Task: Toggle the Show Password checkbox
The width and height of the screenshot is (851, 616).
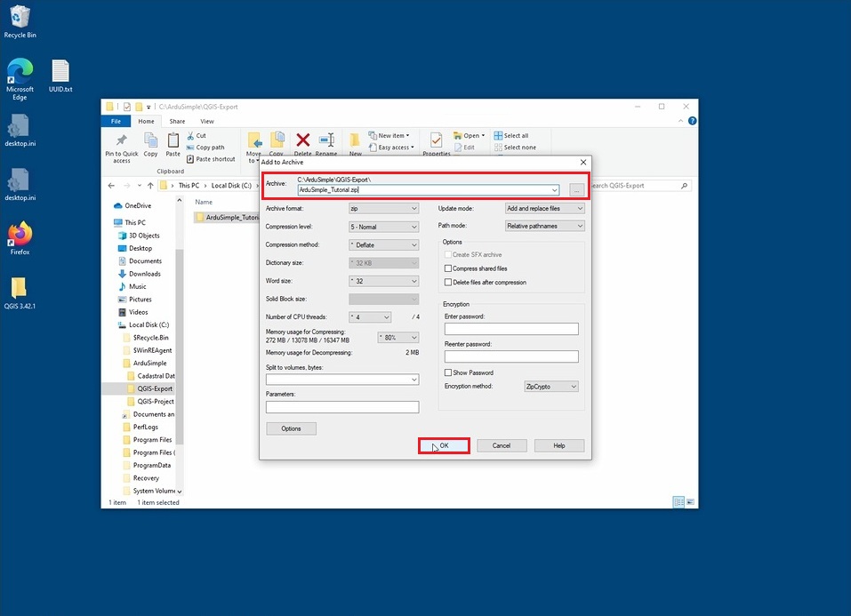Action: 448,372
